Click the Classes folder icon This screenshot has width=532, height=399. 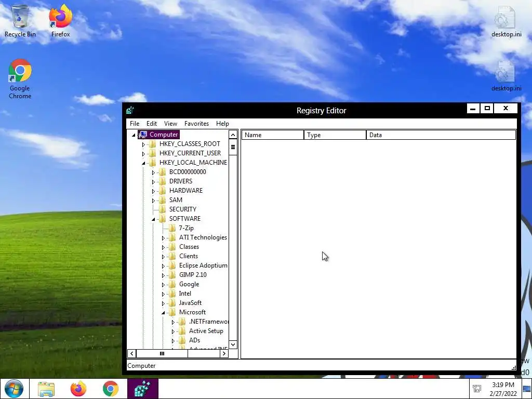point(172,247)
